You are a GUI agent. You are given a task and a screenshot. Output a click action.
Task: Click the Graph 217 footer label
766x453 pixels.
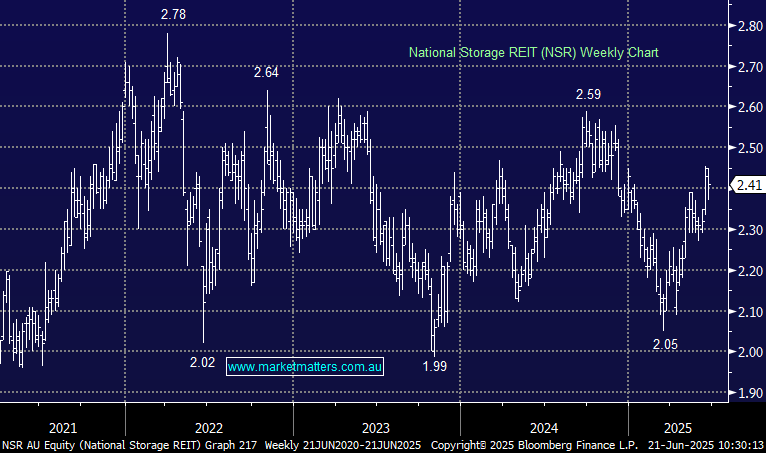[x=231, y=445]
